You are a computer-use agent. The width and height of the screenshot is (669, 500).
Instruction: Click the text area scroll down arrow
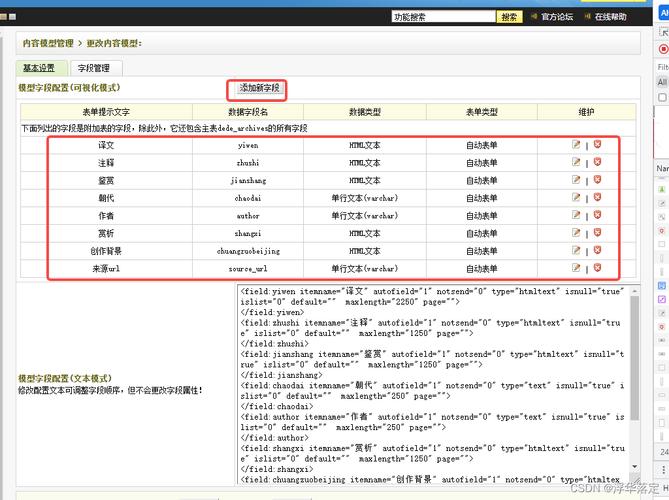coord(635,466)
